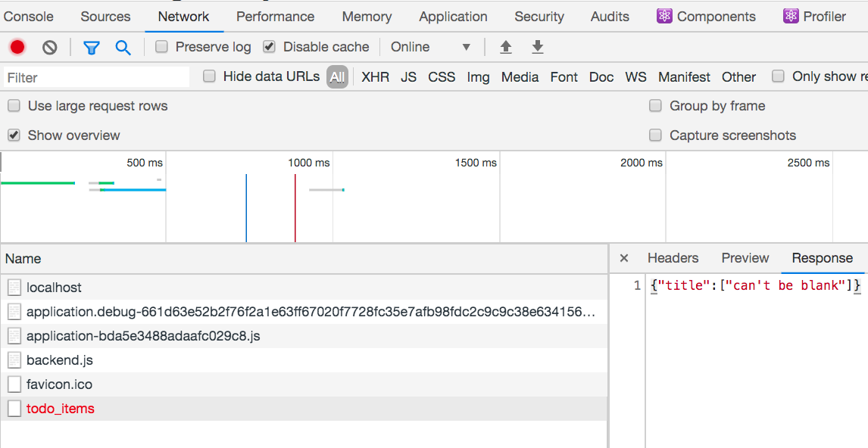
Task: Click the export HAR download arrow
Action: 538,47
